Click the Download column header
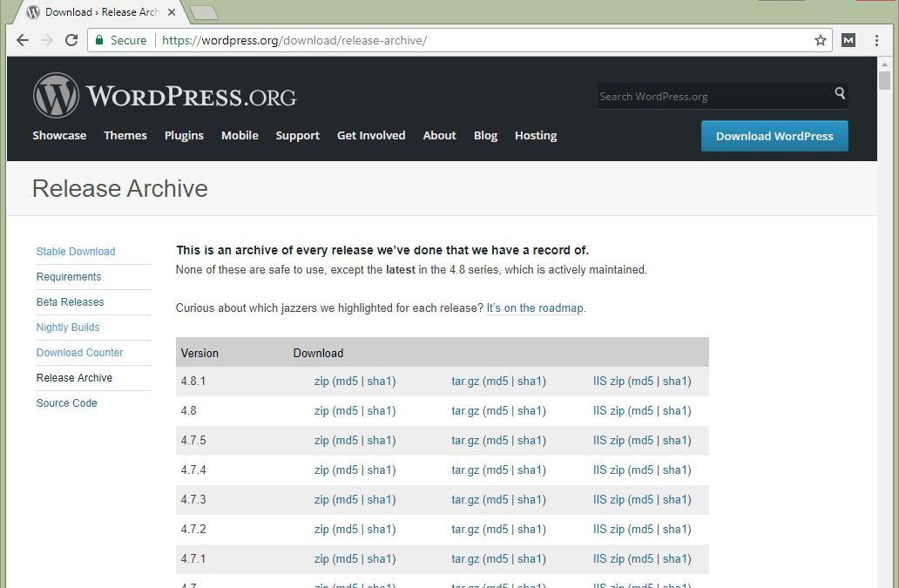 pyautogui.click(x=318, y=353)
